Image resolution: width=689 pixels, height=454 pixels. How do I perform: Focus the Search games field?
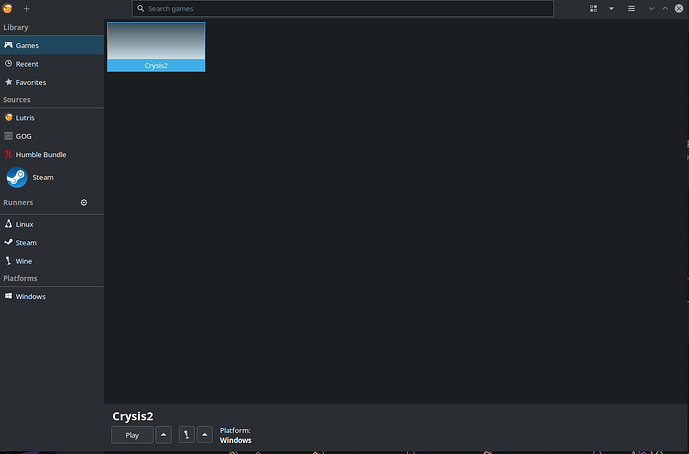[x=343, y=8]
